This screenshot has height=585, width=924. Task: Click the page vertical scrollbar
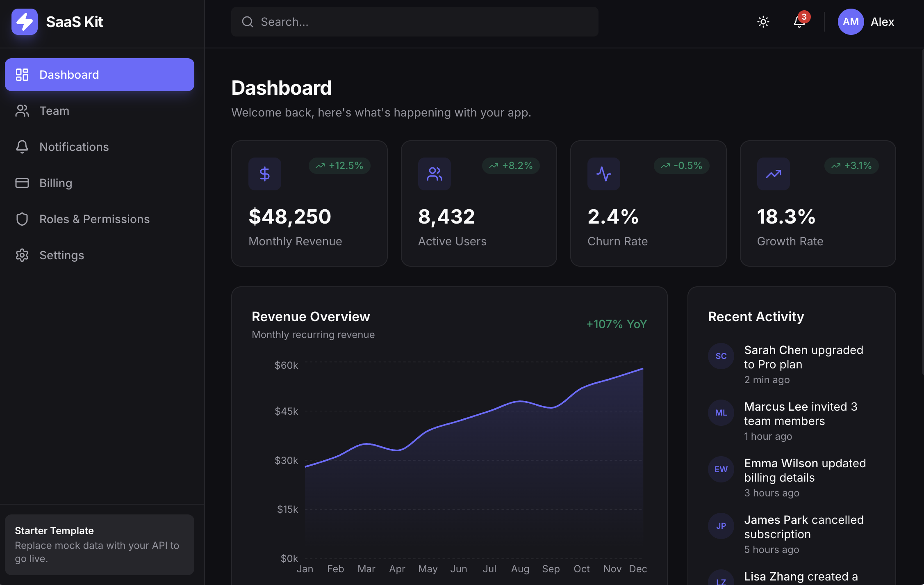coord(922,211)
